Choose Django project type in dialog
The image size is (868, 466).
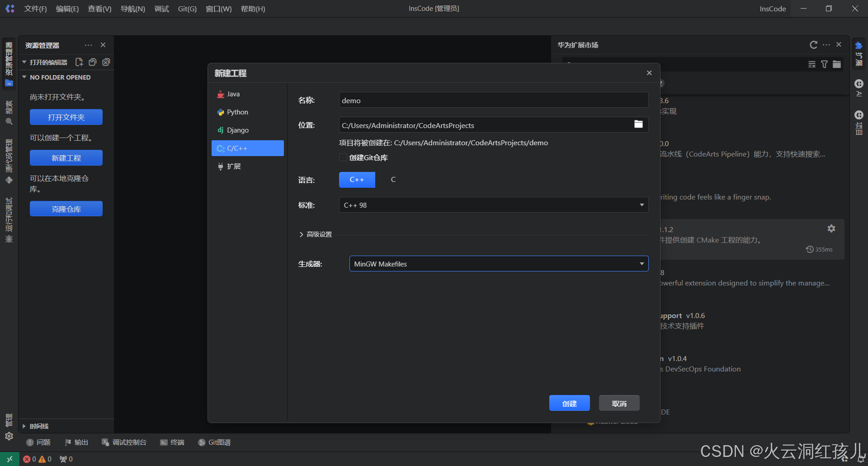pos(248,130)
